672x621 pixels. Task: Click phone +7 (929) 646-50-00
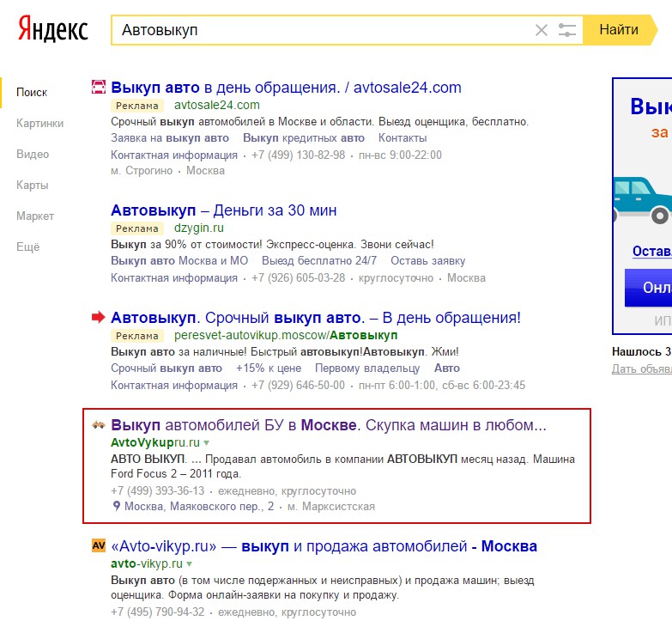pyautogui.click(x=298, y=385)
